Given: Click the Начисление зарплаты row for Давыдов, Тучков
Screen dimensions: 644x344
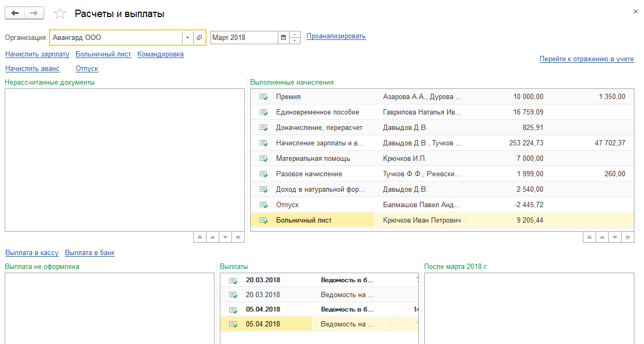Looking at the screenshot, I should point(319,143).
